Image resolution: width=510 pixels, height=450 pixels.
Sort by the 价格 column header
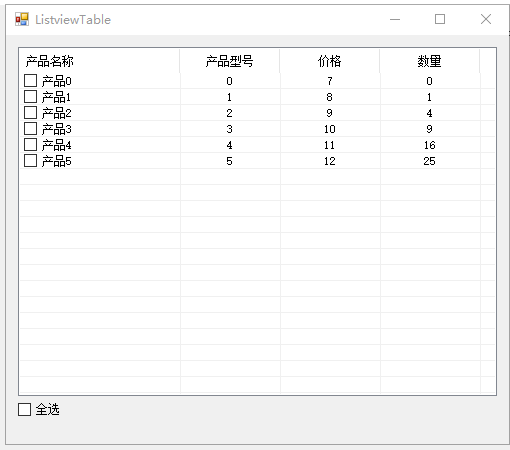pos(330,61)
